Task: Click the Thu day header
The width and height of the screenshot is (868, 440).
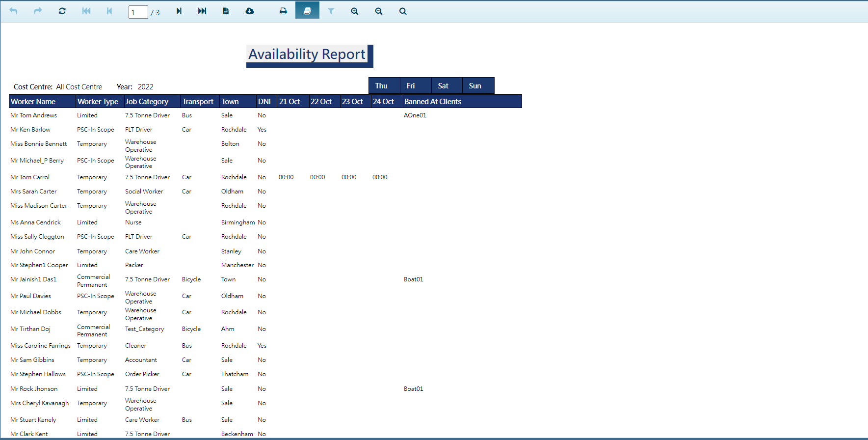Action: pos(384,85)
